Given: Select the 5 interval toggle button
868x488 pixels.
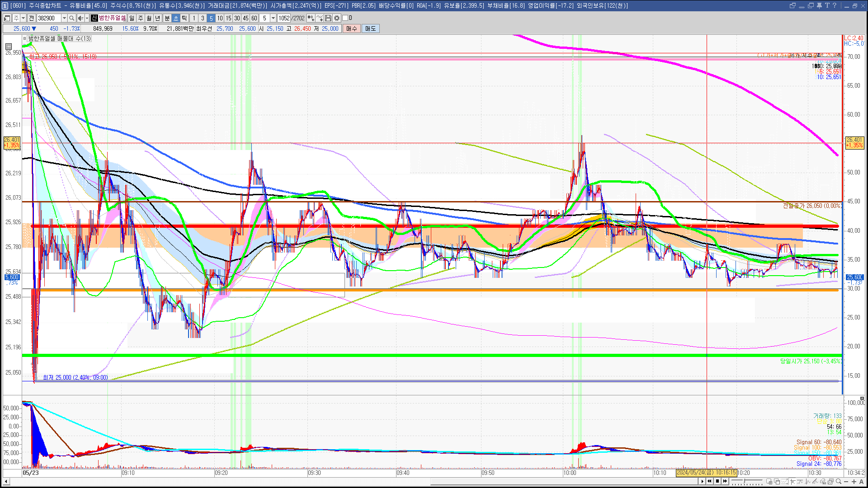Looking at the screenshot, I should click(x=211, y=18).
